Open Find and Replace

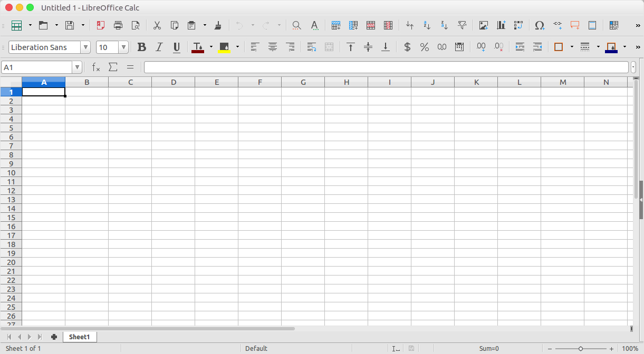[296, 25]
